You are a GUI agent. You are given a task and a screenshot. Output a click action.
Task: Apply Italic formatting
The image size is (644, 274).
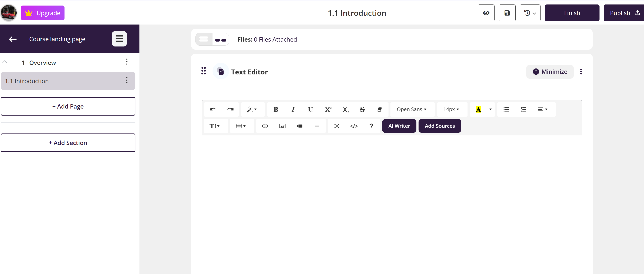pos(293,109)
